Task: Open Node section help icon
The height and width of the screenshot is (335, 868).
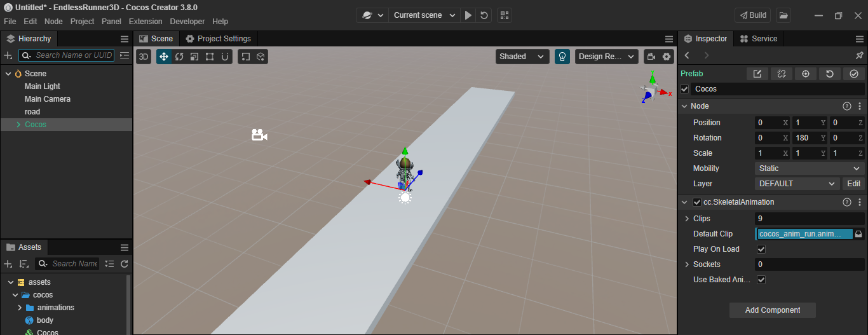Action: point(846,106)
